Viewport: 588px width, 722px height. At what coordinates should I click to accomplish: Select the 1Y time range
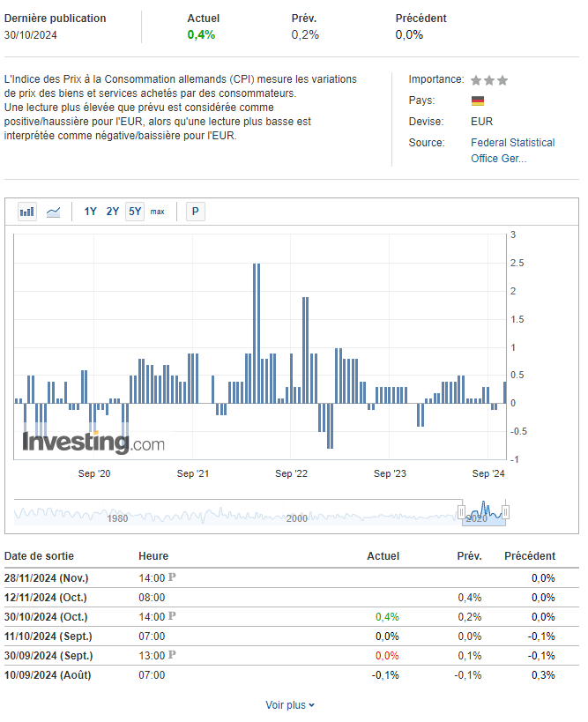[90, 212]
